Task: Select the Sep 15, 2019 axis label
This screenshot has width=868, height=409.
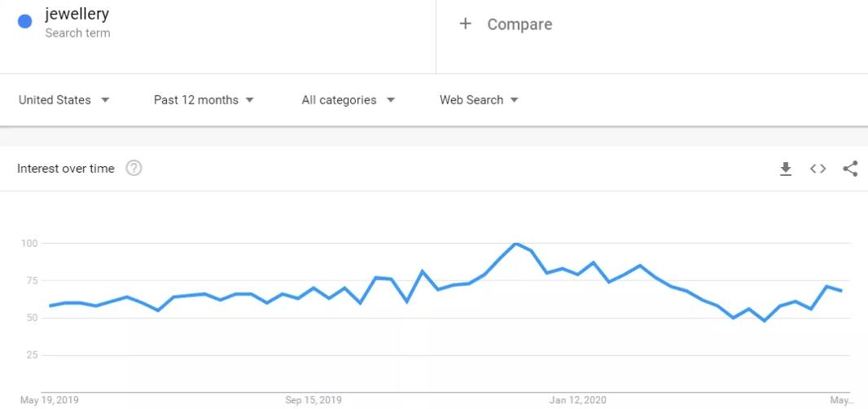Action: point(313,400)
